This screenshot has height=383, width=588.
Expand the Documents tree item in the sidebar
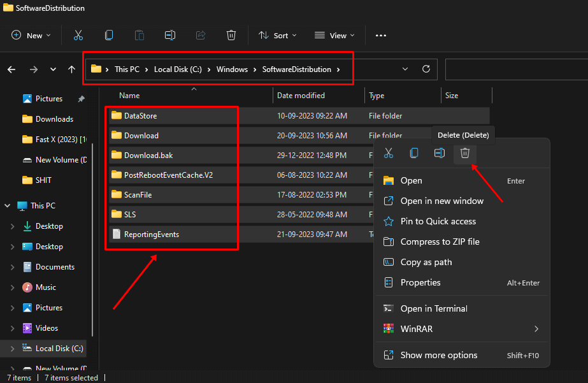click(13, 267)
